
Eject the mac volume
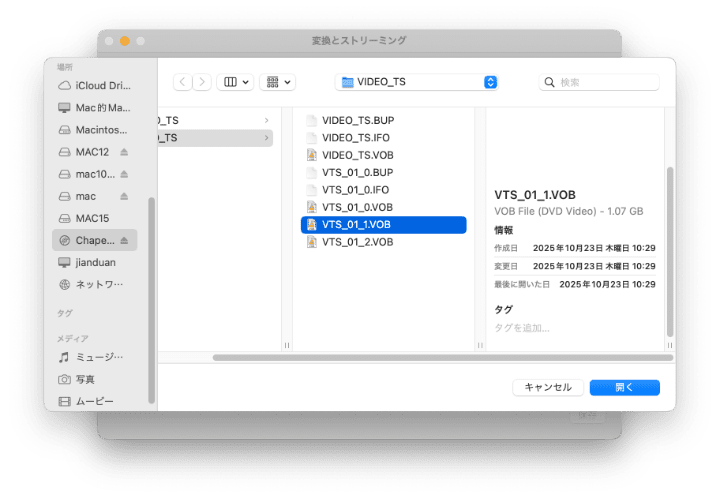click(124, 196)
